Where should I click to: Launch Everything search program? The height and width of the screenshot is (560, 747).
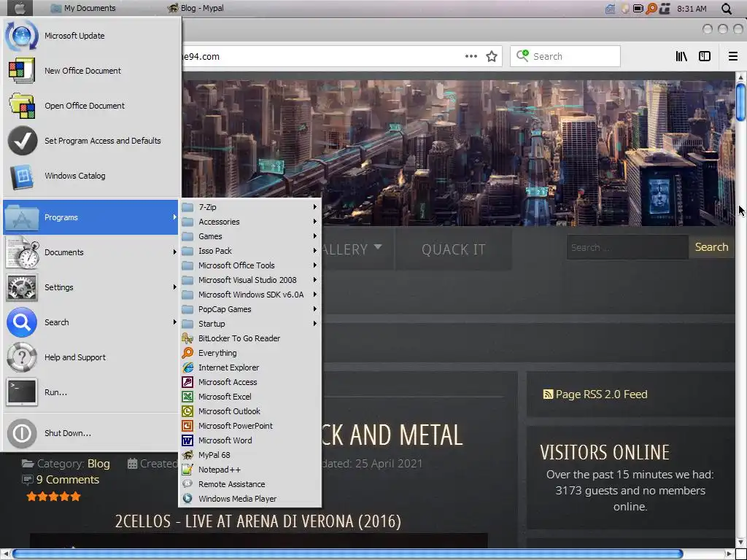250,353
